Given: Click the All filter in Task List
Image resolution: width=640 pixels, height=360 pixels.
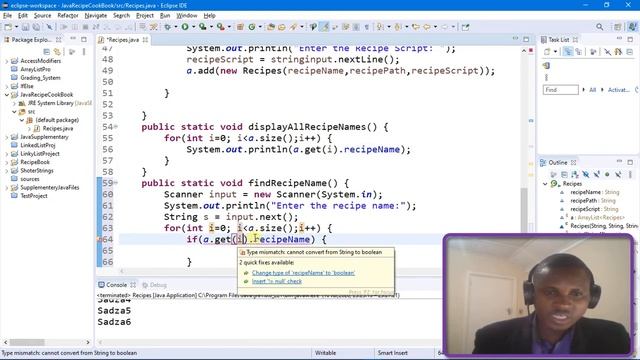Looking at the screenshot, I should [592, 90].
